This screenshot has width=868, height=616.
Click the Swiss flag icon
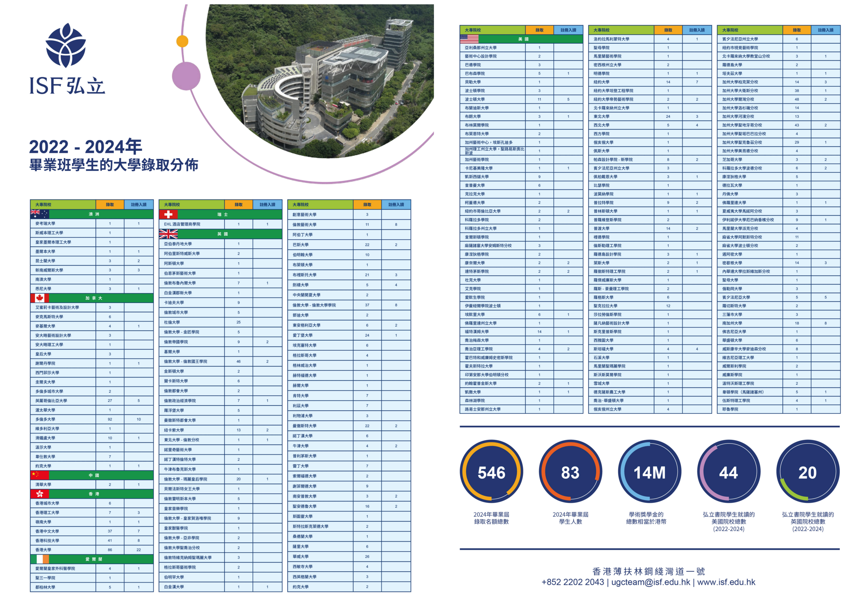[x=168, y=214]
